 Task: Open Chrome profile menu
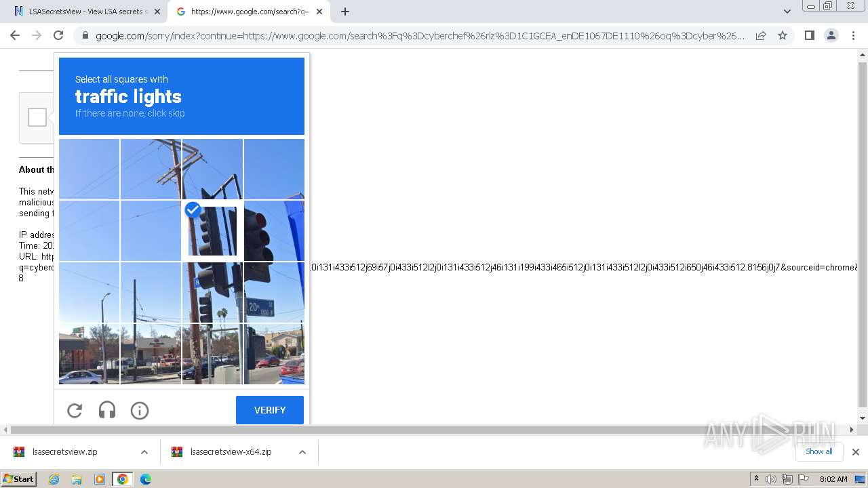[x=831, y=35]
